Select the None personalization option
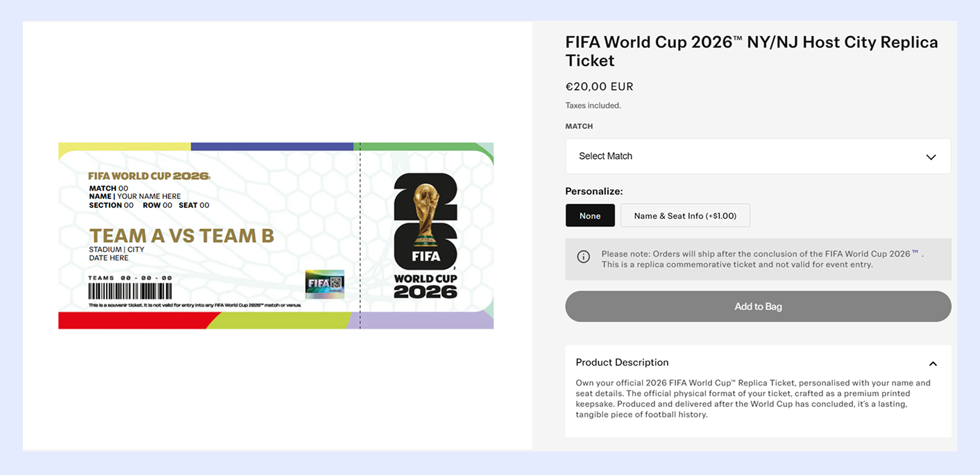The image size is (980, 475). point(590,216)
